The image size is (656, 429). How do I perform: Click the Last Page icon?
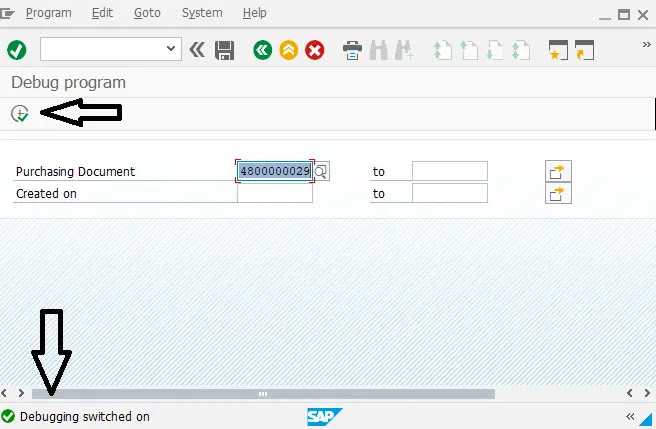[x=521, y=50]
